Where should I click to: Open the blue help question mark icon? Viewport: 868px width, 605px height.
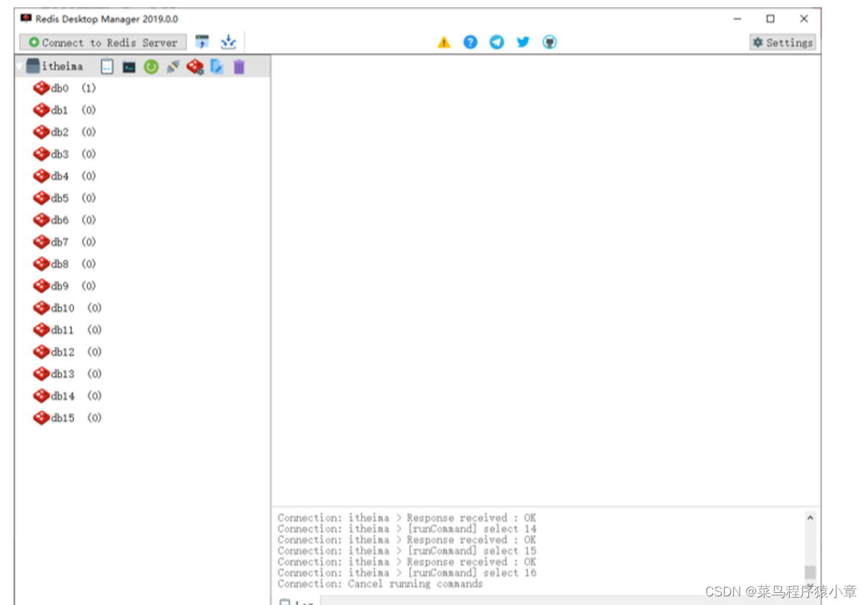click(x=470, y=42)
